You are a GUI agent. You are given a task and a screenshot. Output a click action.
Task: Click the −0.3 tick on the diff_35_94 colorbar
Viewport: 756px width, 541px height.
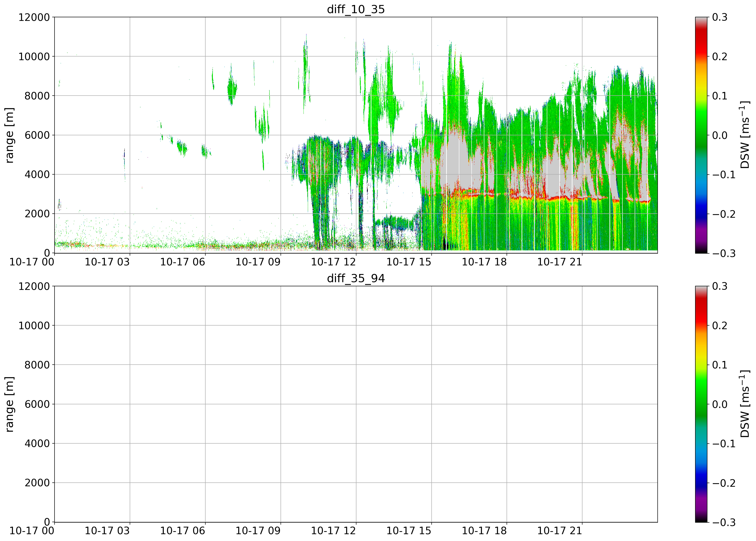tap(723, 522)
